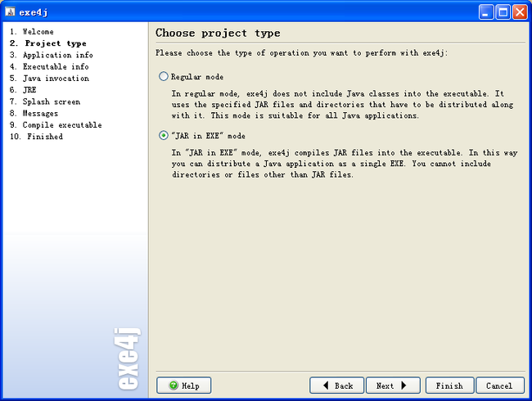Click the "Please choose the type of operation" text
Screen dimensions: 532x401
click(x=302, y=53)
